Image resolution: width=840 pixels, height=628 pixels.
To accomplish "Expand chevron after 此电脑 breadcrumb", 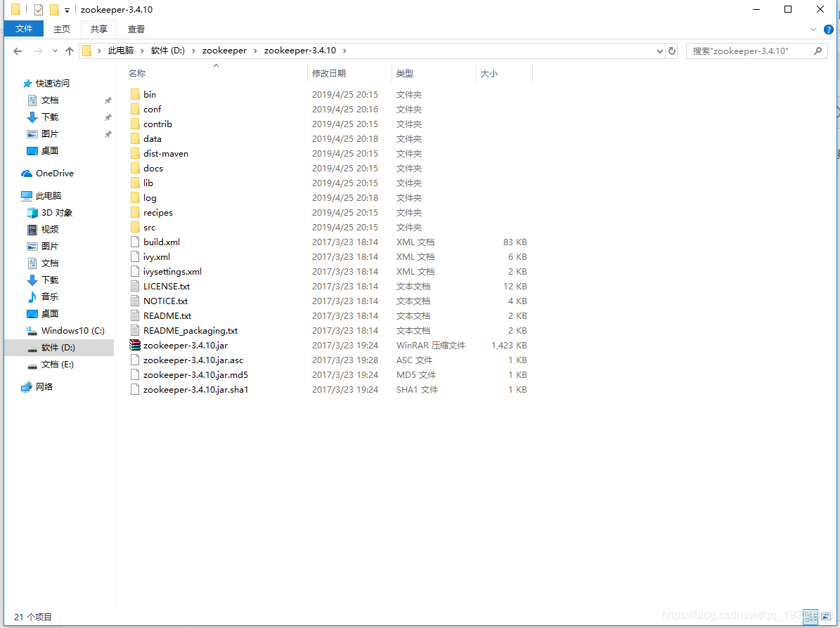I will [142, 51].
